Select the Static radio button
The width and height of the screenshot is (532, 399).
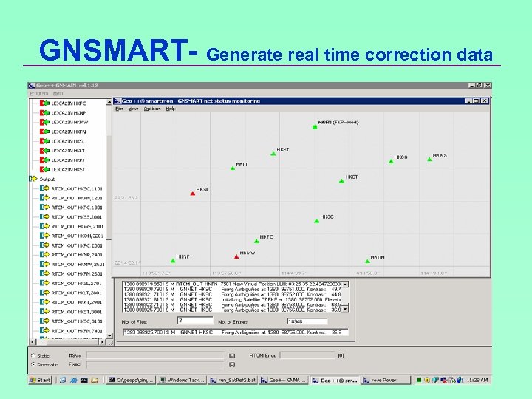pos(33,356)
